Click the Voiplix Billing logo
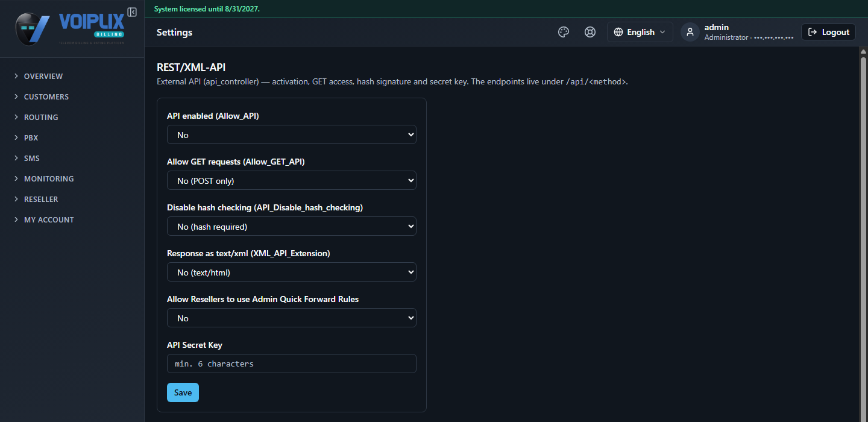The image size is (868, 422). click(x=71, y=28)
